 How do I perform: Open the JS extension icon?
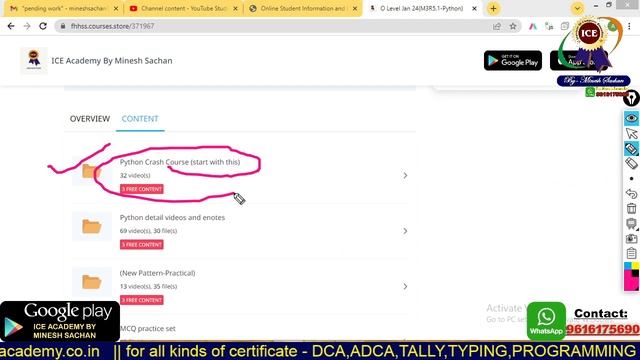point(549,26)
